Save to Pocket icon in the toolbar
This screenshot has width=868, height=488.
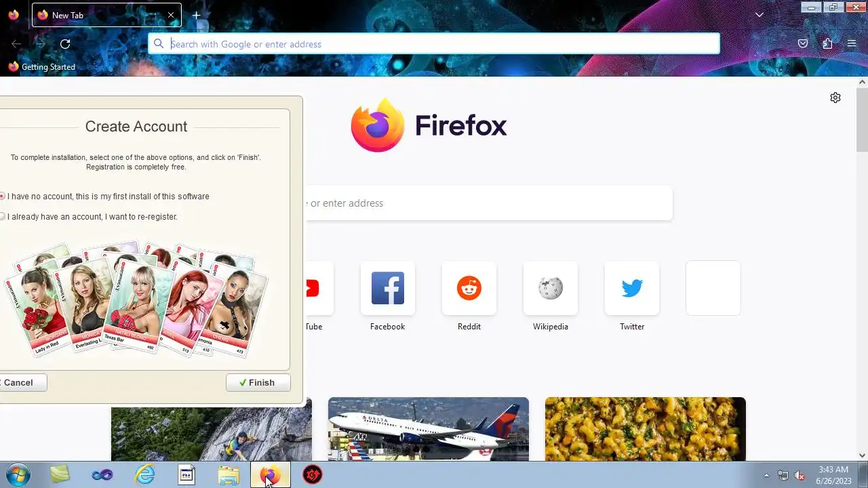point(803,44)
